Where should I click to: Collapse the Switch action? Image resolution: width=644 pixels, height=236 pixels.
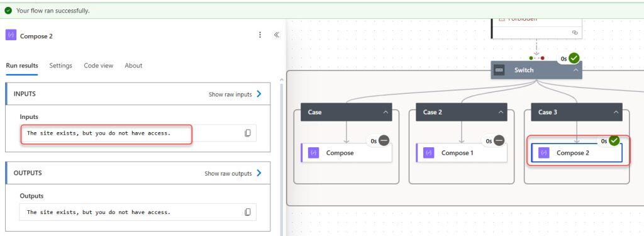tap(576, 70)
